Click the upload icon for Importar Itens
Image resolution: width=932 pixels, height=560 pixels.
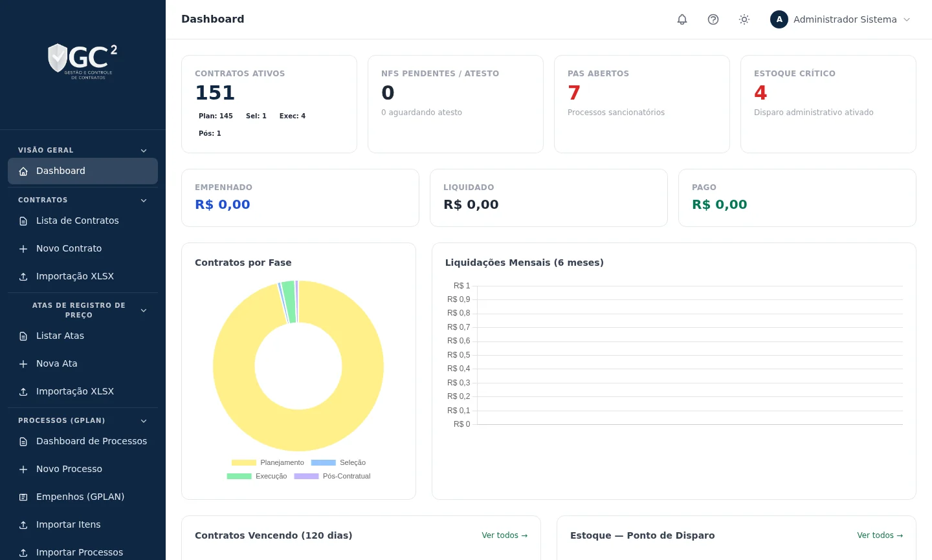(x=23, y=525)
